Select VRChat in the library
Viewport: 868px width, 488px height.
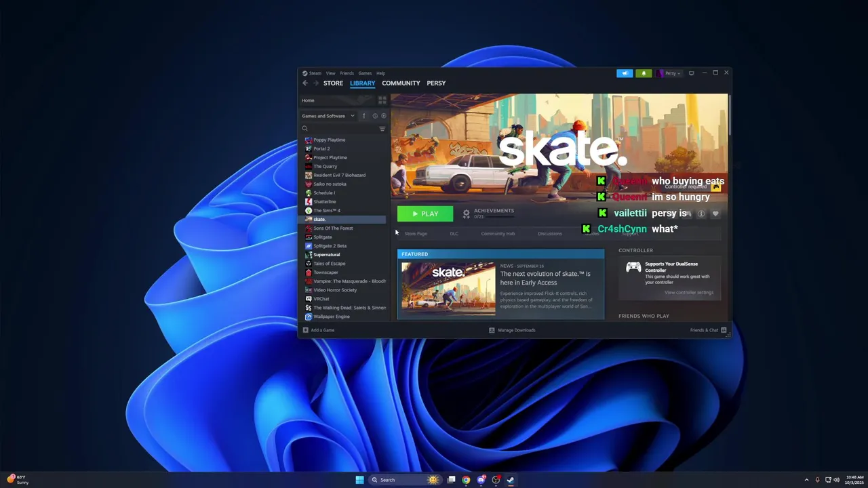tap(345, 298)
